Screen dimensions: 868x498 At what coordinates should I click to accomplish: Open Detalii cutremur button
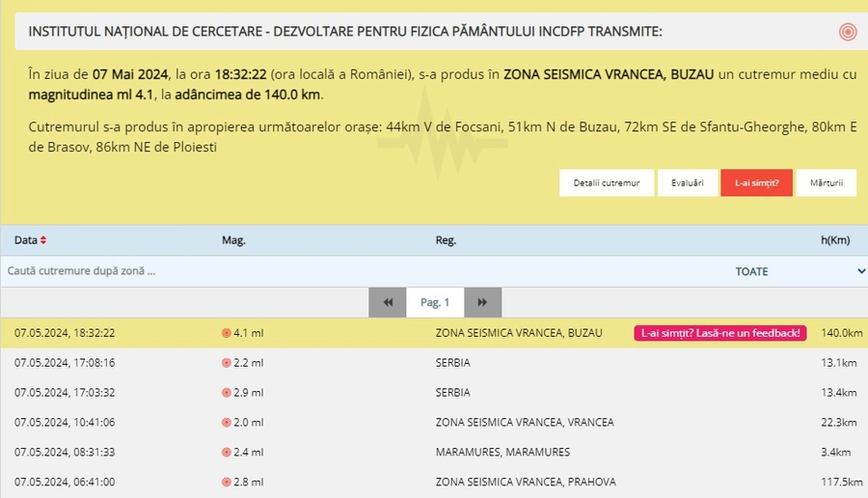click(607, 182)
